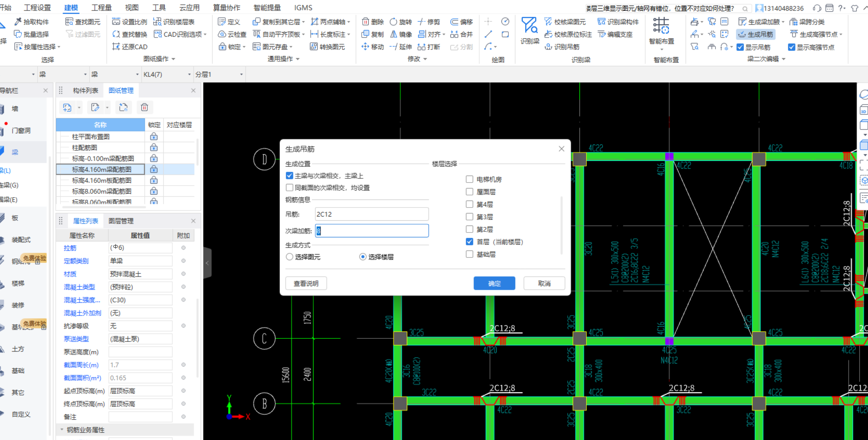868x440 pixels.
Task: Click the 删除 delete tool in ribbon
Action: (x=373, y=22)
